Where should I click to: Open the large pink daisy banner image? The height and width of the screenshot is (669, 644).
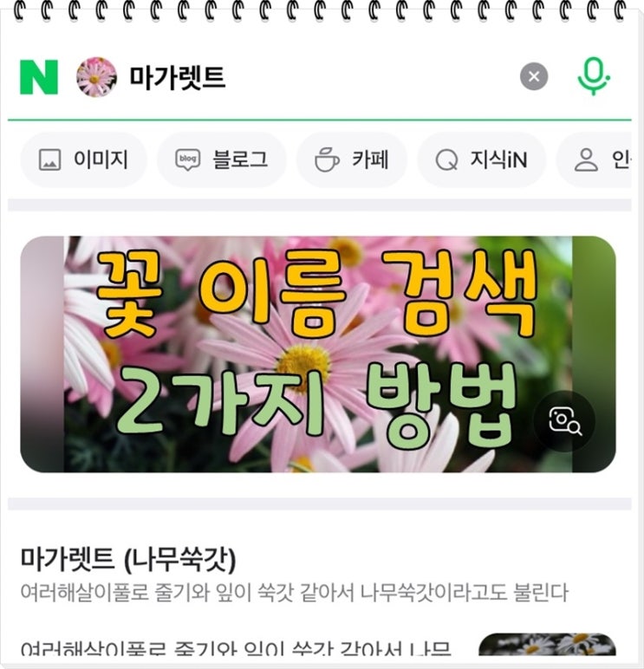coord(318,354)
